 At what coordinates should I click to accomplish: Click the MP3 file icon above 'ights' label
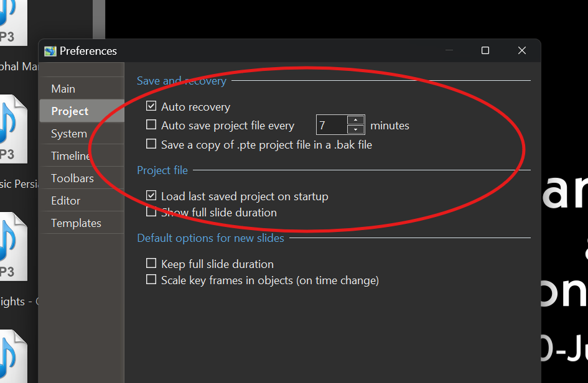pyautogui.click(x=12, y=247)
